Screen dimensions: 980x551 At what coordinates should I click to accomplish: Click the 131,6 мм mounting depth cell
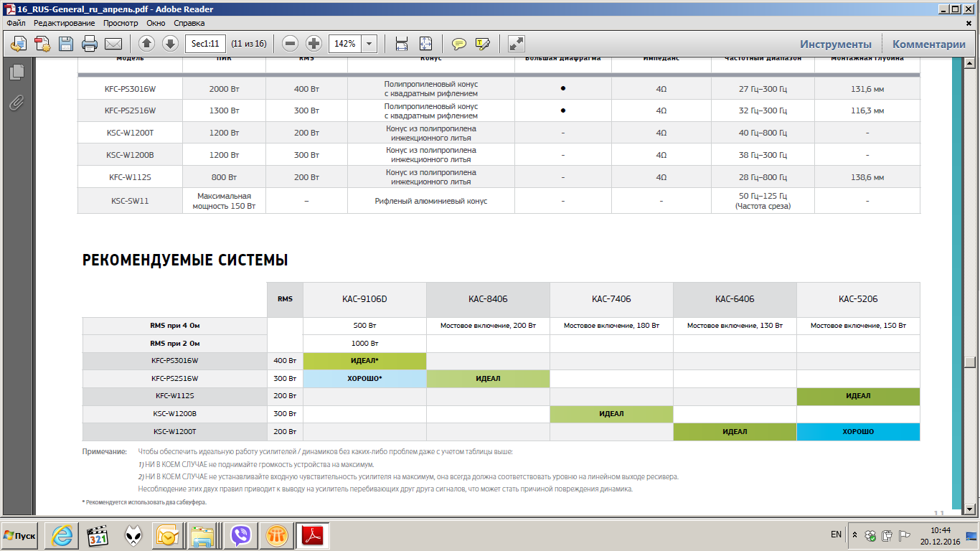[867, 88]
